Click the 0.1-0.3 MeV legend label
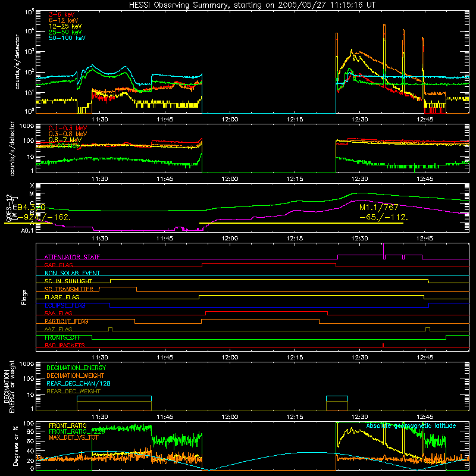The height and width of the screenshot is (476, 476). 68,128
